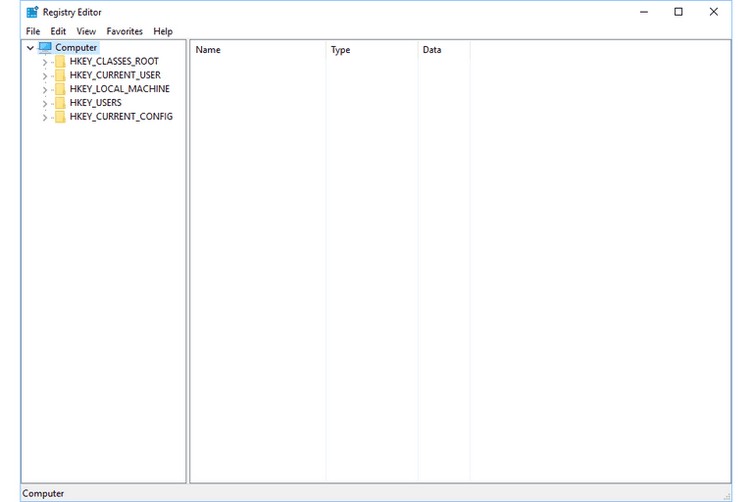The width and height of the screenshot is (753, 502).
Task: Open the File menu
Action: pos(33,31)
